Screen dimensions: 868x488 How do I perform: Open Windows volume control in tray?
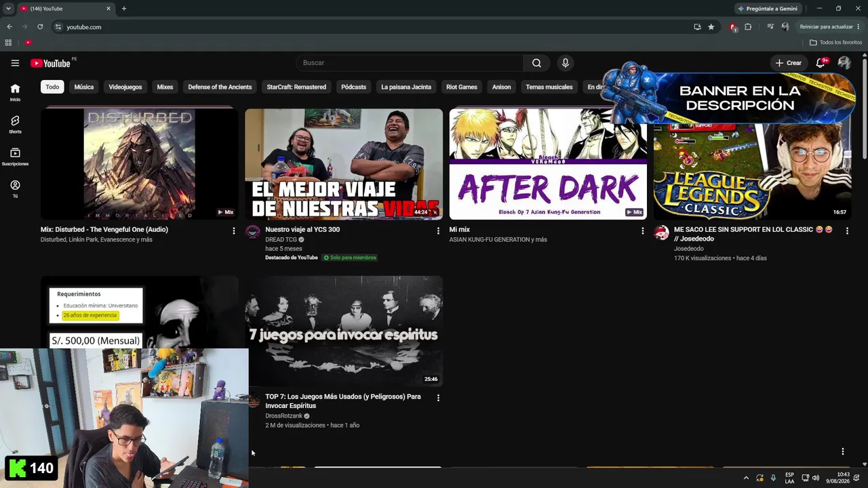pyautogui.click(x=816, y=478)
